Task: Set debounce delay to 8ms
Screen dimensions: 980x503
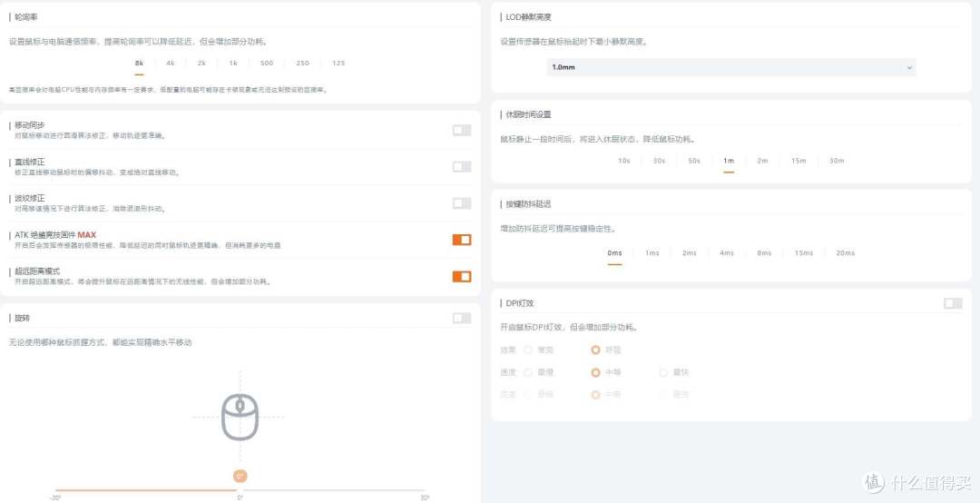Action: click(x=764, y=252)
